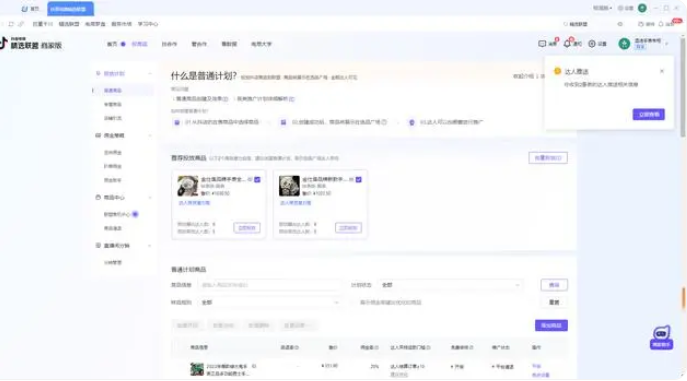The width and height of the screenshot is (687, 381).
Task: Click the first greyed-out batch action button
Action: [x=188, y=325]
